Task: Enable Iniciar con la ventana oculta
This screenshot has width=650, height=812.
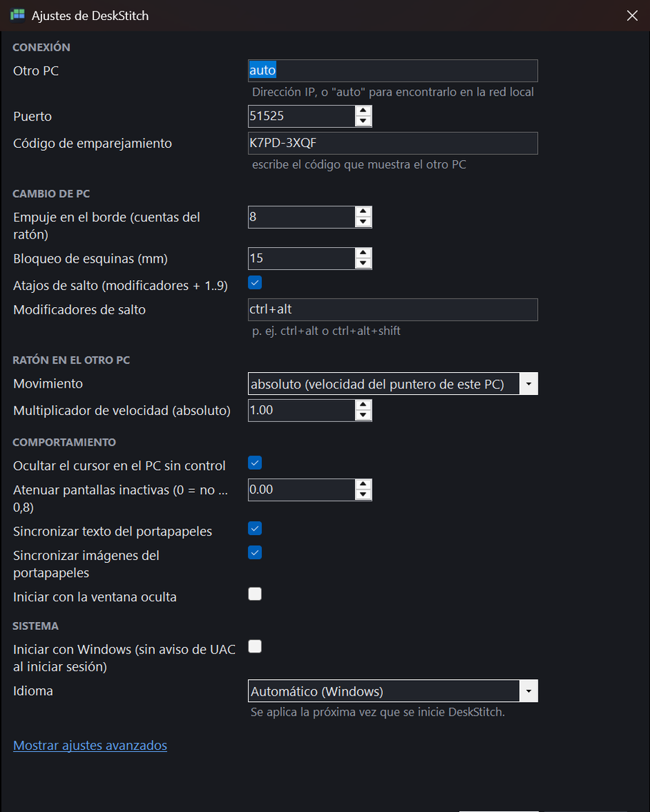Action: pyautogui.click(x=255, y=594)
